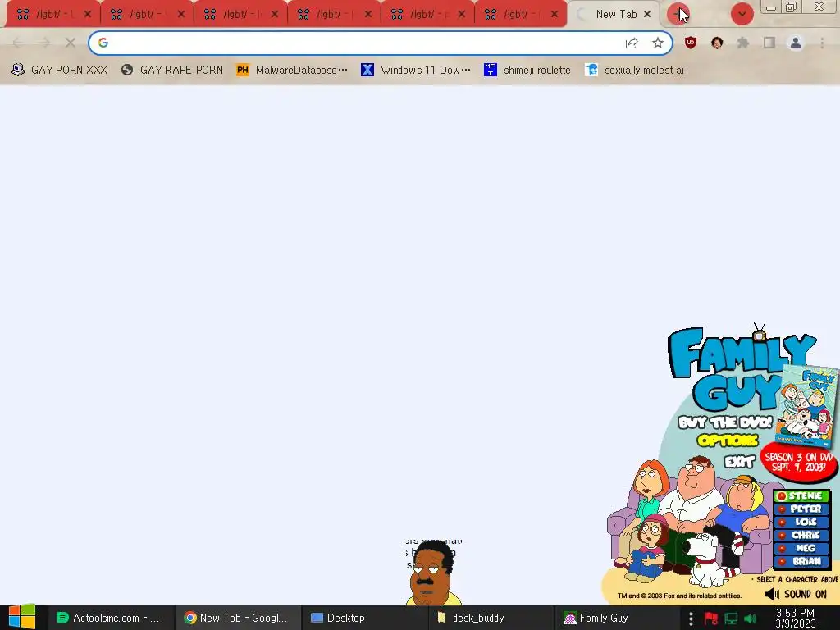Select the MEG character
Viewport: 840px width, 630px height.
801,548
